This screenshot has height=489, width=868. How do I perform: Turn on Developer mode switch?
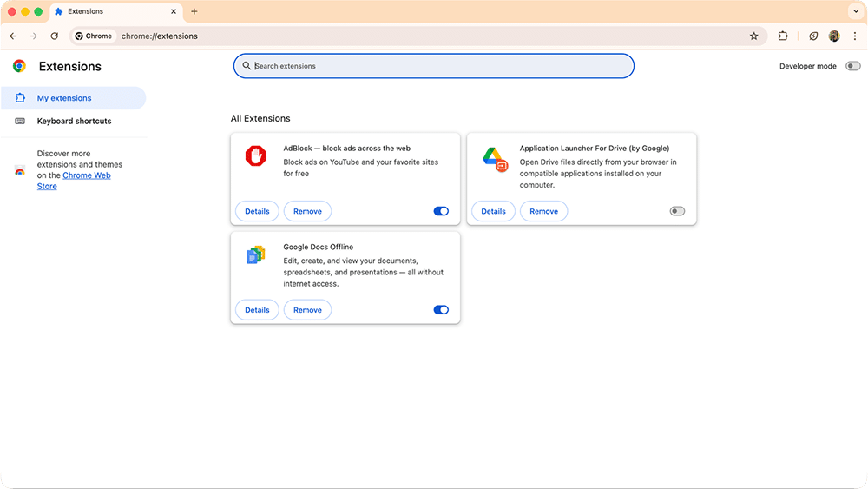click(x=852, y=66)
